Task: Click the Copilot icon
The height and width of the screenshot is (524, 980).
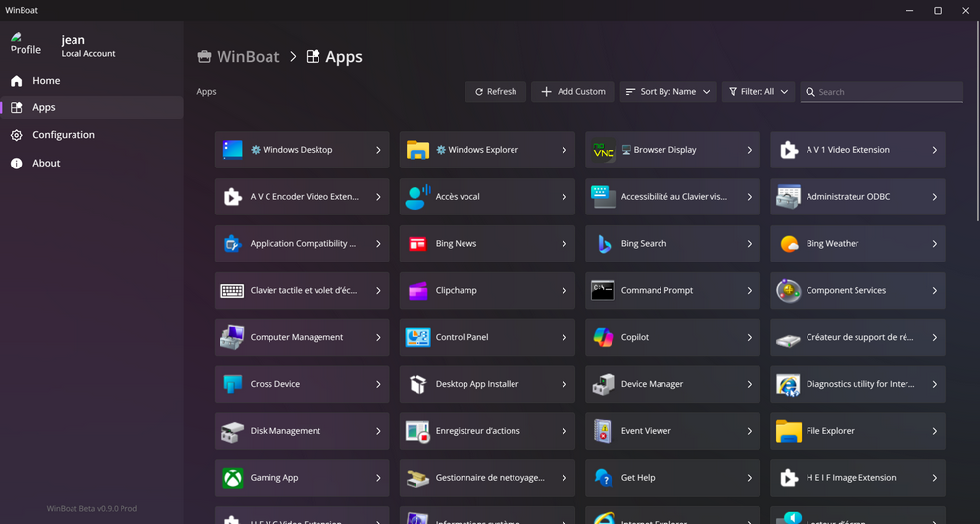Action: [x=603, y=337]
